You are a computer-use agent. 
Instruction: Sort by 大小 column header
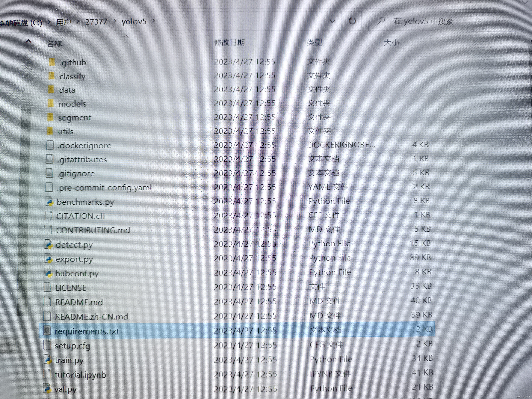click(391, 43)
